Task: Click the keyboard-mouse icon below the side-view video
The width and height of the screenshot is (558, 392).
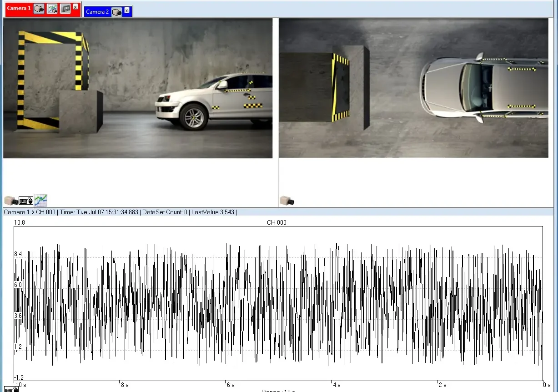Action: click(x=26, y=200)
